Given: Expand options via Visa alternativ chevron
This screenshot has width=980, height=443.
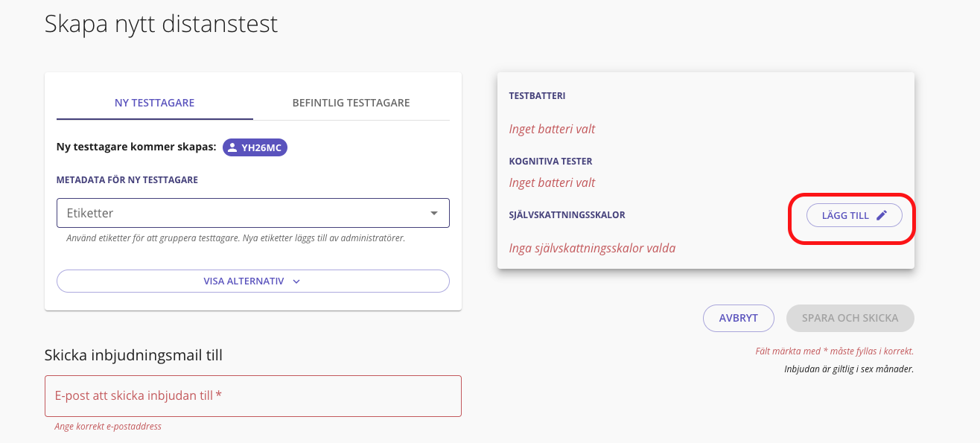Looking at the screenshot, I should (x=296, y=281).
